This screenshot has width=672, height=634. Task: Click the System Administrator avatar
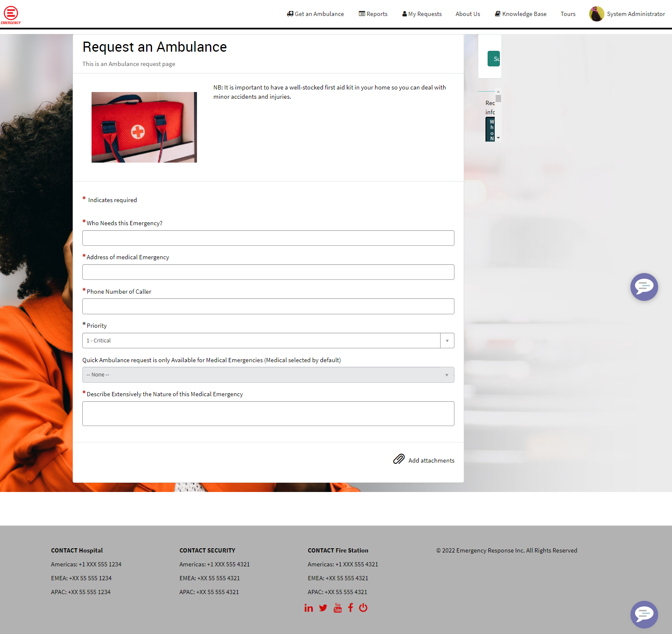596,14
